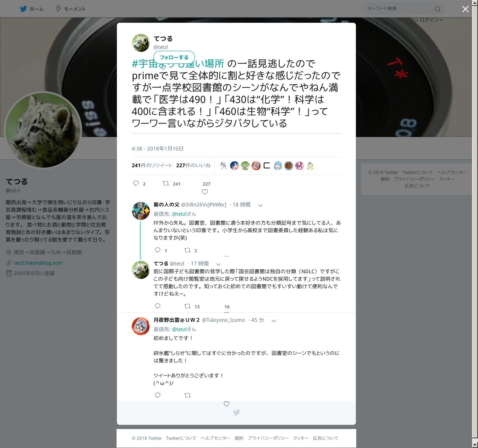Open tetzl.hatenablog.com profile link
This screenshot has width=478, height=448.
[x=38, y=263]
